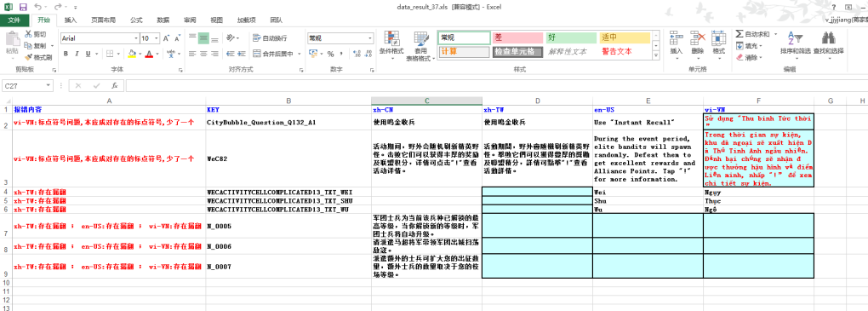This screenshot has width=868, height=311.
Task: Align text to the right
Action: [214, 54]
